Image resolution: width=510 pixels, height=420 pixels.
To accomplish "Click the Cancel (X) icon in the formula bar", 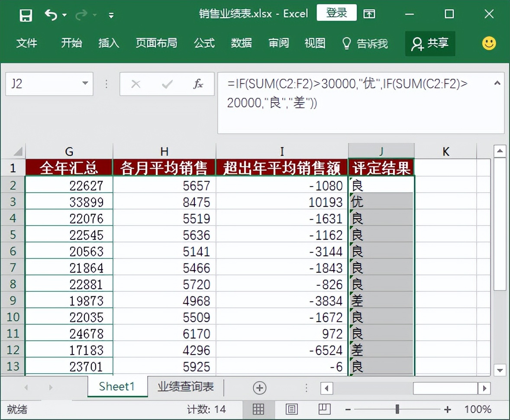I will (x=136, y=84).
